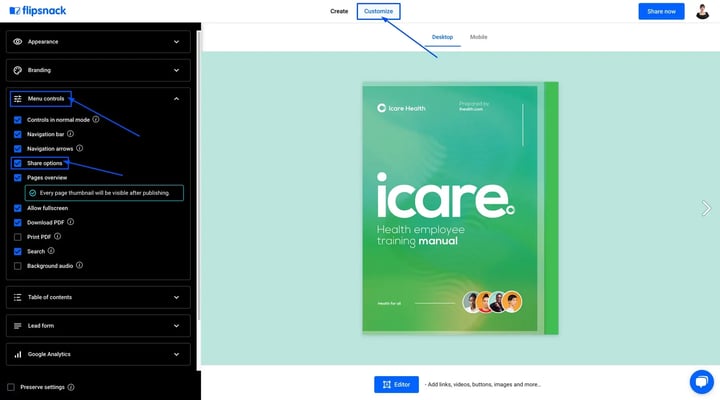Click the Google Analytics label
Image resolution: width=720 pixels, height=400 pixels.
click(x=49, y=355)
